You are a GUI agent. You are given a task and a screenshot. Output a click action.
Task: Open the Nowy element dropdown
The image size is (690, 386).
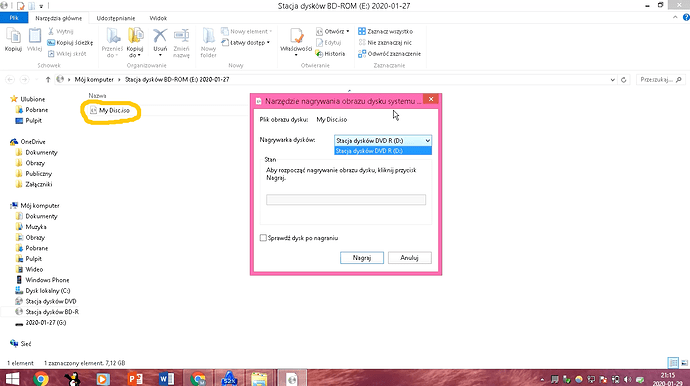(x=247, y=31)
